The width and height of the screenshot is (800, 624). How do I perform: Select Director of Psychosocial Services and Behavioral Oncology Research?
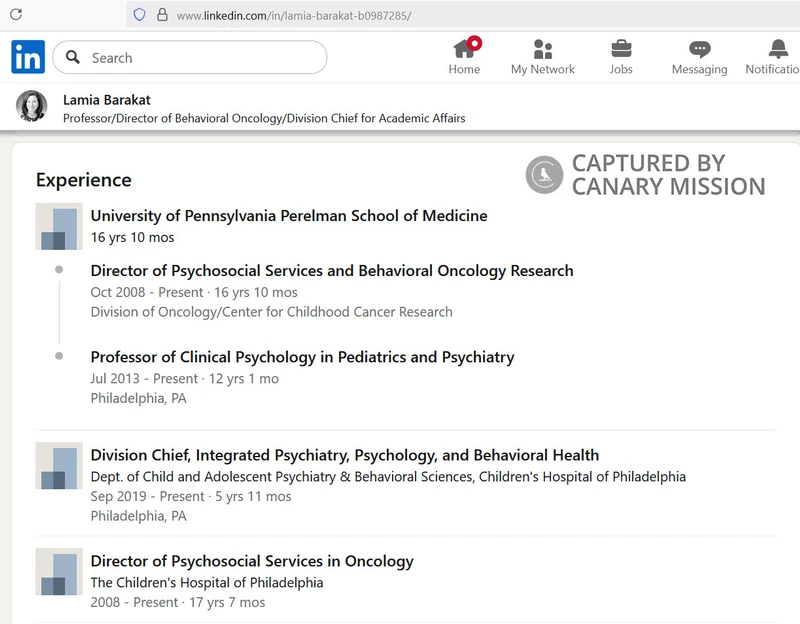(x=332, y=270)
